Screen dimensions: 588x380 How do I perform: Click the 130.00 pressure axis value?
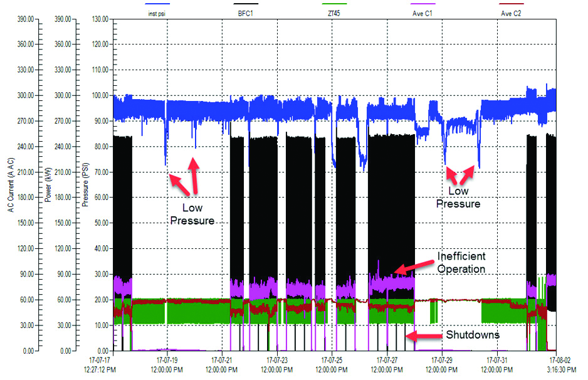(100, 19)
